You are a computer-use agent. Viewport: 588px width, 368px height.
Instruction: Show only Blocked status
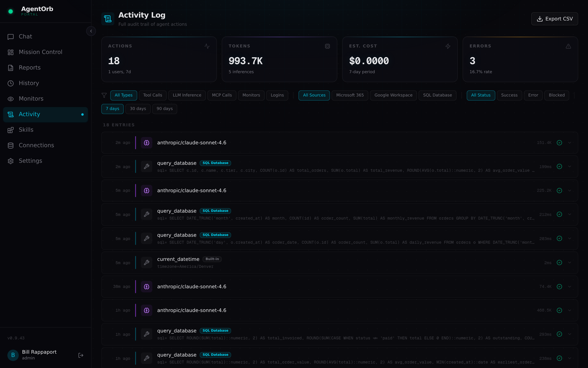pos(557,95)
